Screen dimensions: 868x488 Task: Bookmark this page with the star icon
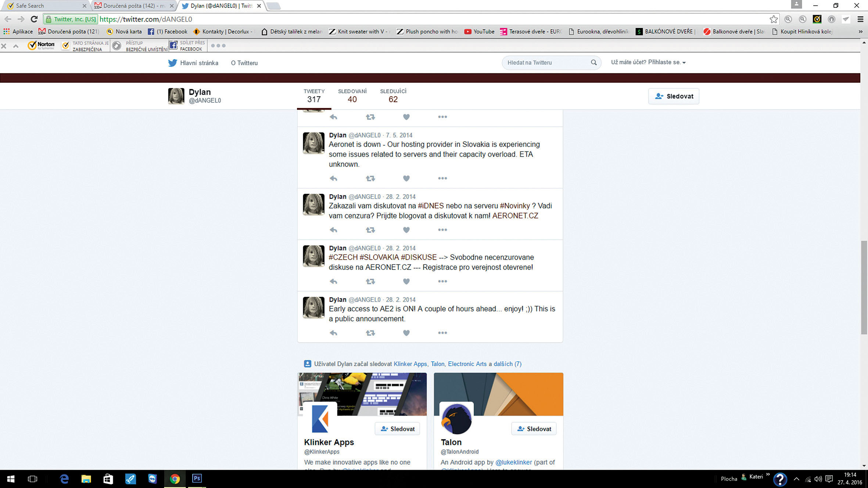pyautogui.click(x=774, y=19)
